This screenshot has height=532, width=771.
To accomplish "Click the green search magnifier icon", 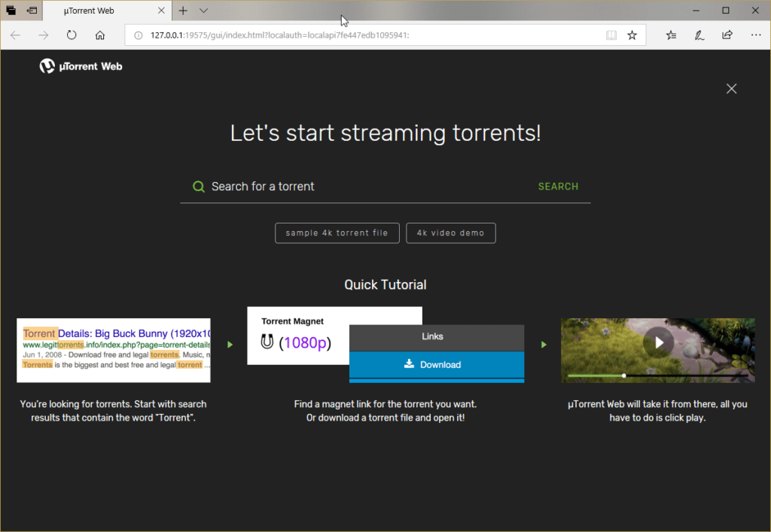I will point(199,187).
